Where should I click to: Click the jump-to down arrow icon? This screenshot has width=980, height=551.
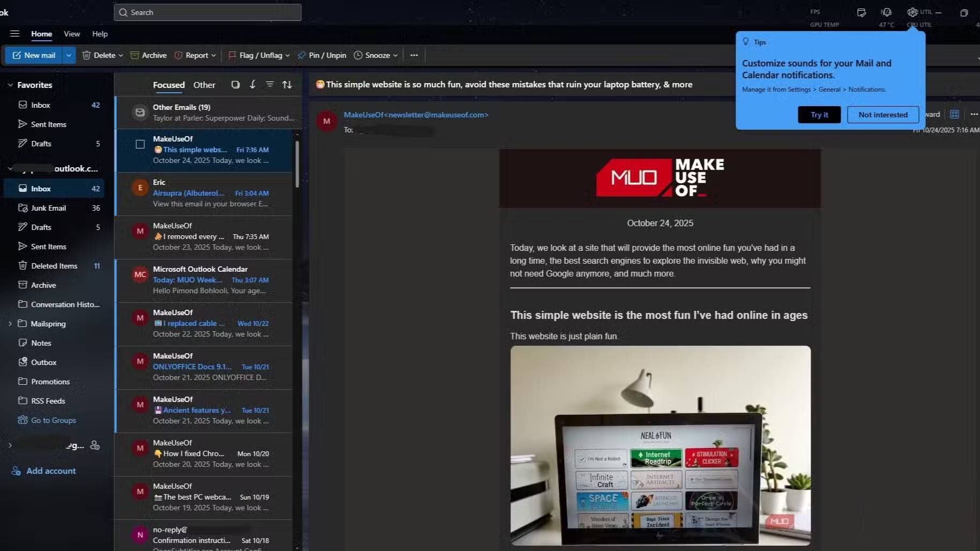point(253,85)
